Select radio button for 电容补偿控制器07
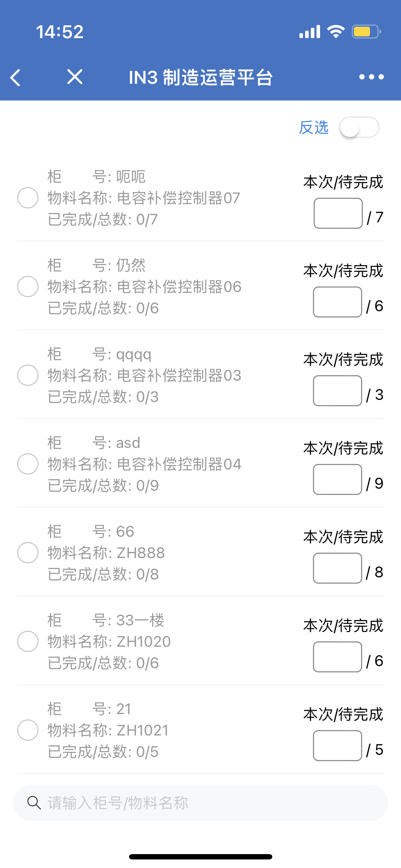The image size is (401, 868). [28, 198]
